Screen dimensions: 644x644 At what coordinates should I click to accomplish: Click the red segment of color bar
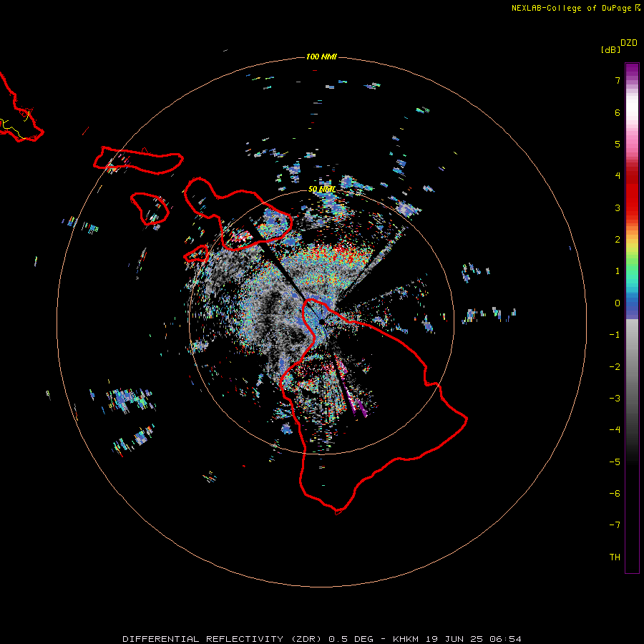coord(632,193)
